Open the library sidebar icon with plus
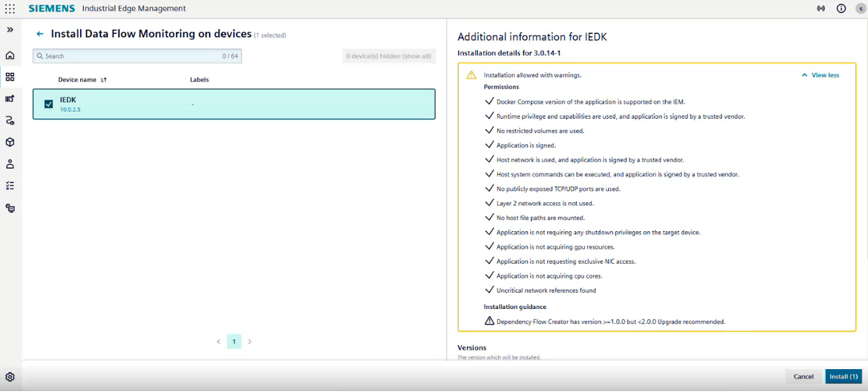Viewport: 868px width, 392px height. click(x=10, y=98)
